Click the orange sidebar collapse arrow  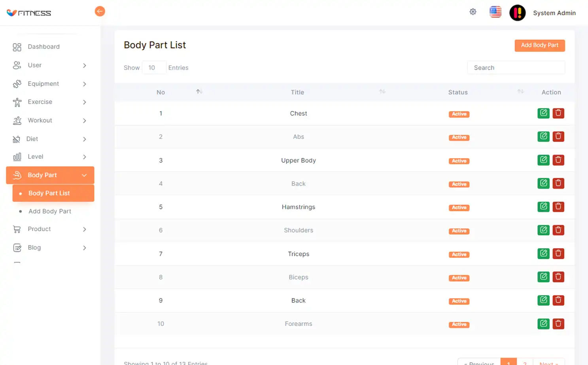point(100,11)
